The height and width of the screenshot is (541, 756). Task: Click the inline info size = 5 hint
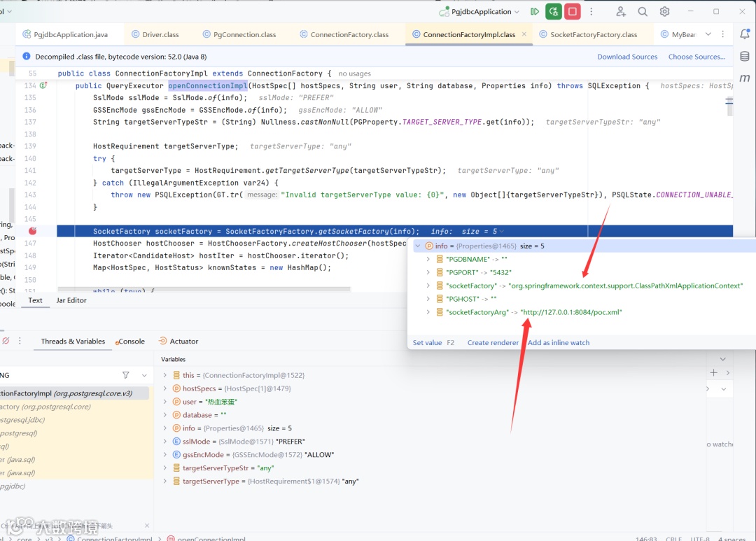click(467, 231)
